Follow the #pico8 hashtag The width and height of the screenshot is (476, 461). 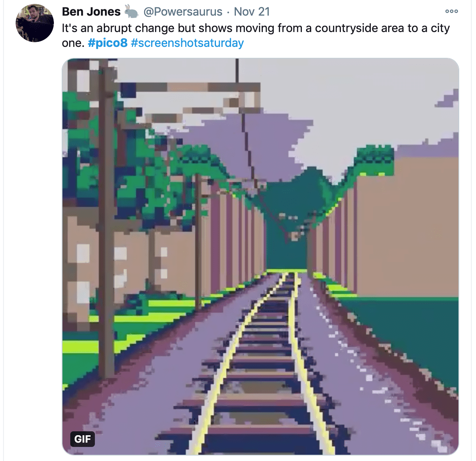click(x=108, y=43)
